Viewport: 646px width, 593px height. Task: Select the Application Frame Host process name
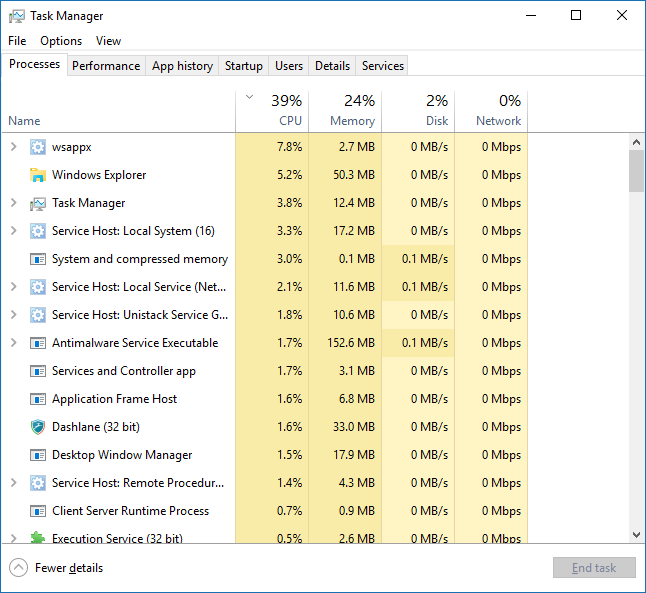(114, 399)
